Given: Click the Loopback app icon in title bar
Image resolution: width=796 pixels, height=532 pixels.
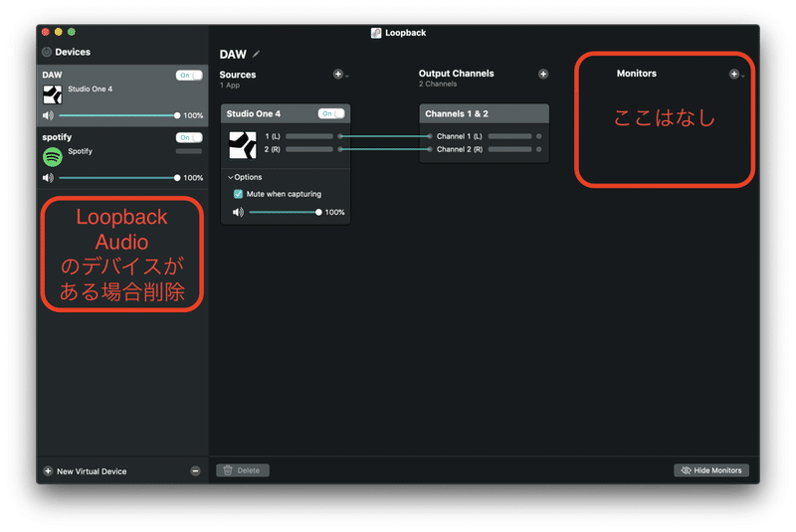Looking at the screenshot, I should point(376,33).
